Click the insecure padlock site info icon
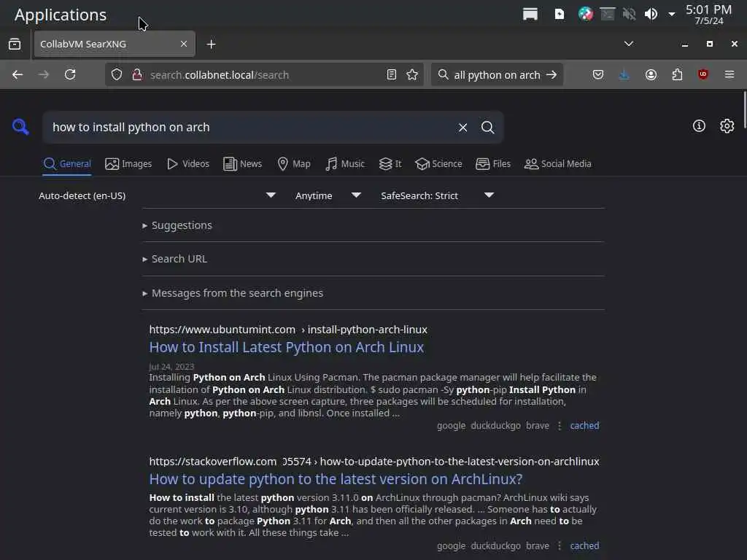Screen dimensions: 747x560 click(x=137, y=75)
